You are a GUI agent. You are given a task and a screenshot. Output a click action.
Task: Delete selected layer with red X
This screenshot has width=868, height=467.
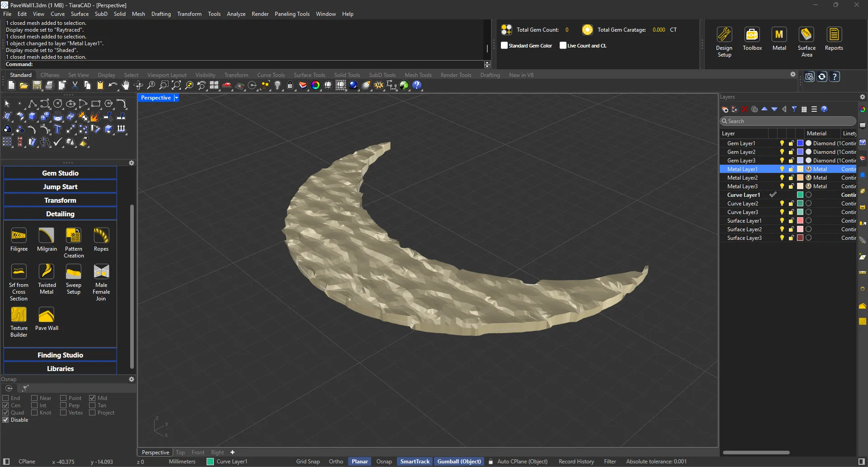point(744,109)
